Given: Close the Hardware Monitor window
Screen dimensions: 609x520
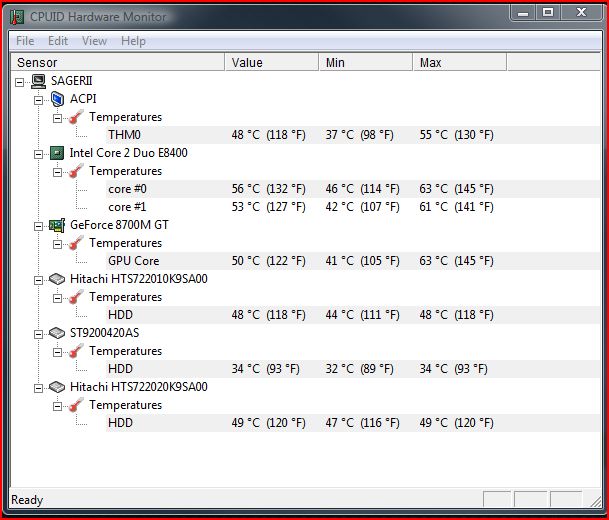Looking at the screenshot, I should pyautogui.click(x=581, y=13).
